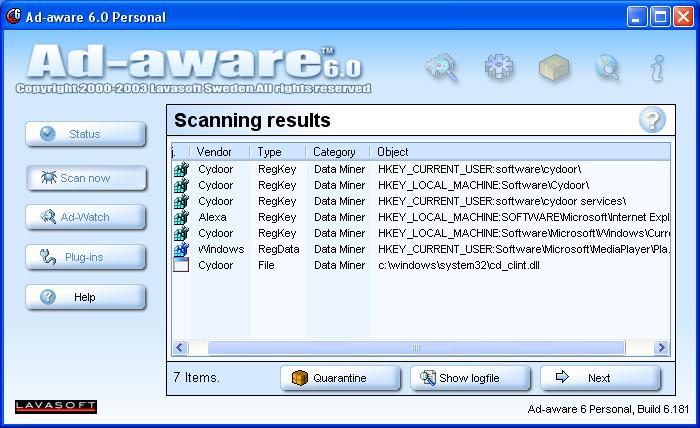Select the Internet Expl registry object entry
Screen dimensions: 700x428
coord(524,217)
